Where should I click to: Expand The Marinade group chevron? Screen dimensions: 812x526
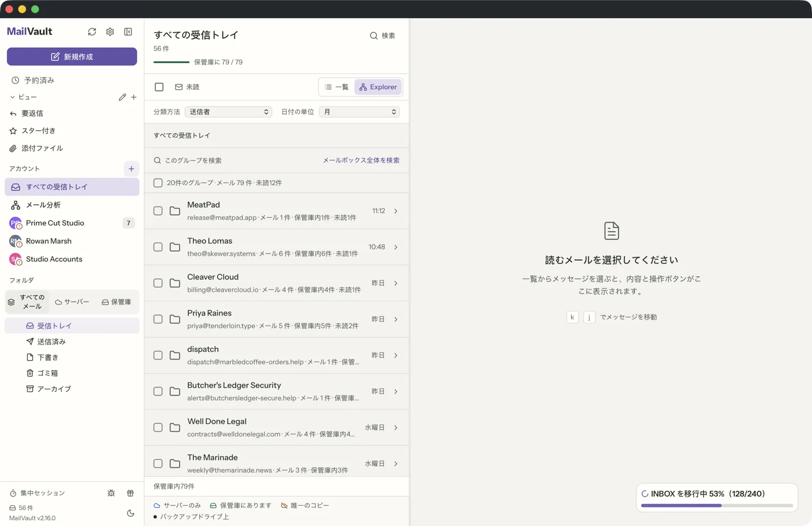pos(396,464)
